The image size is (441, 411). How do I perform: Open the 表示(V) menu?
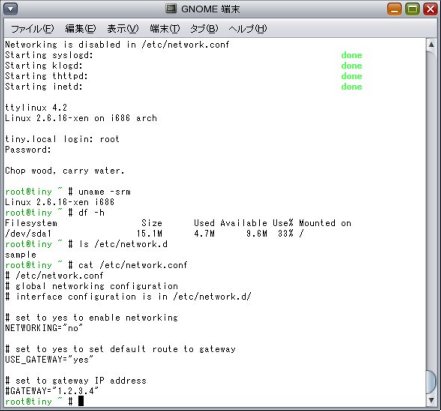point(123,29)
